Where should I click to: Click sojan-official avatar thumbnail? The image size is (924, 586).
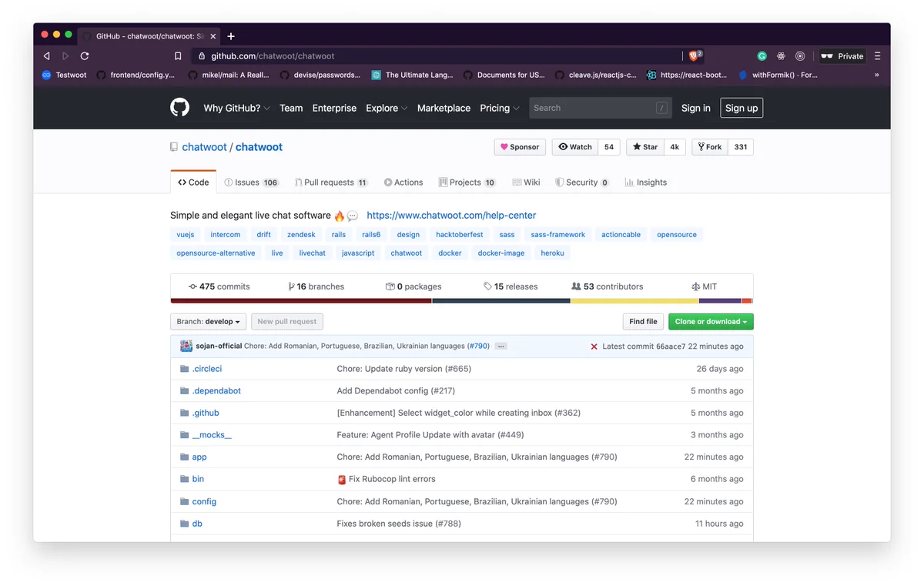click(x=186, y=347)
